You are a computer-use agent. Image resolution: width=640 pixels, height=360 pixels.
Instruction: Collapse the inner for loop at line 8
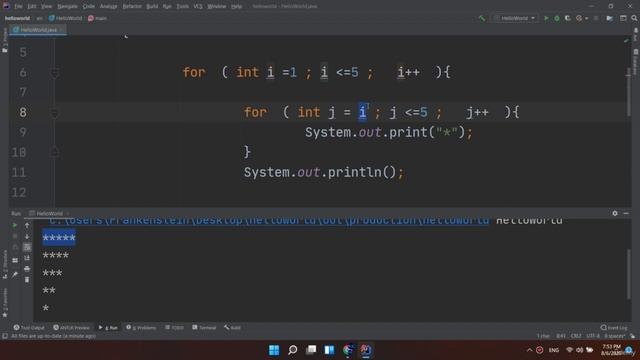[54, 113]
